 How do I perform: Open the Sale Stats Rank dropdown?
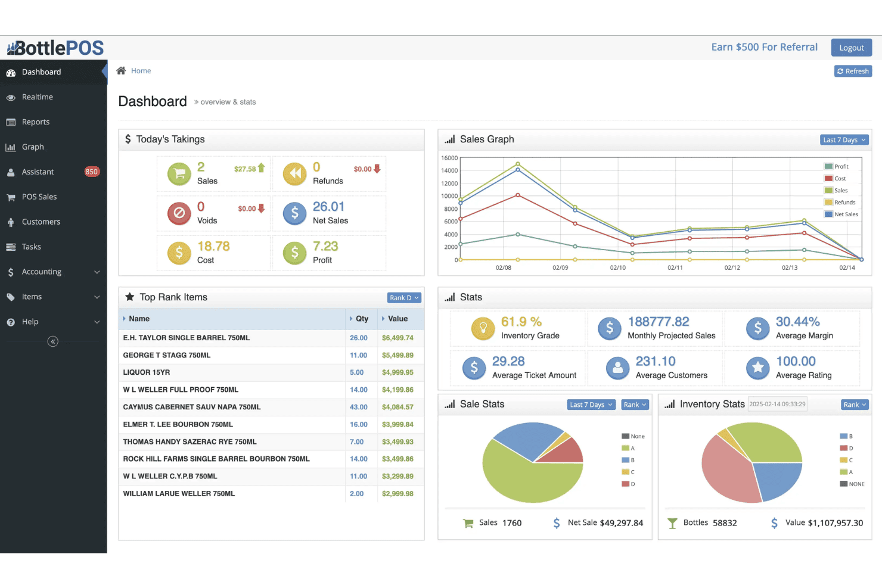pos(635,405)
